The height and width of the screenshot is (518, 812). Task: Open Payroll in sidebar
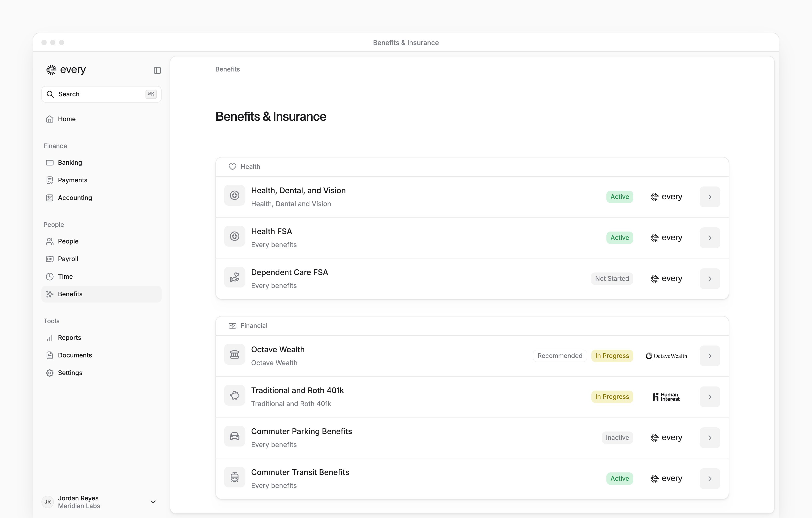click(101, 259)
